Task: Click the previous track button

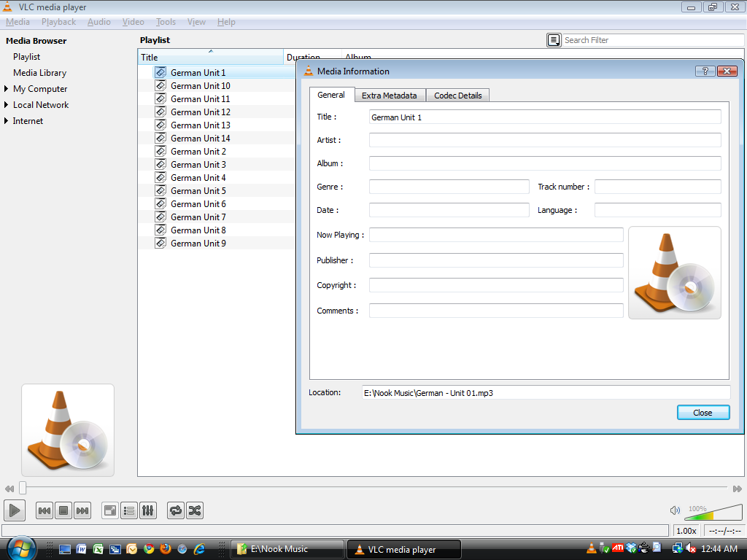Action: (x=44, y=510)
